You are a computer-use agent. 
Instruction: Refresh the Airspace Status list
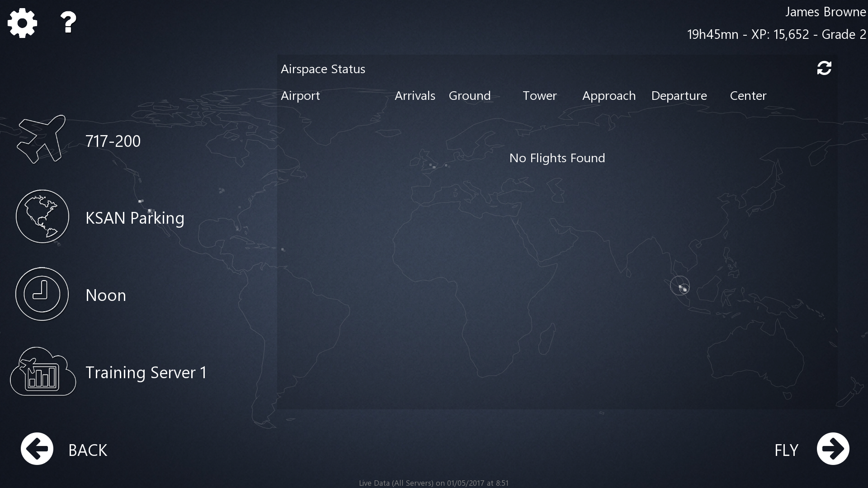824,68
